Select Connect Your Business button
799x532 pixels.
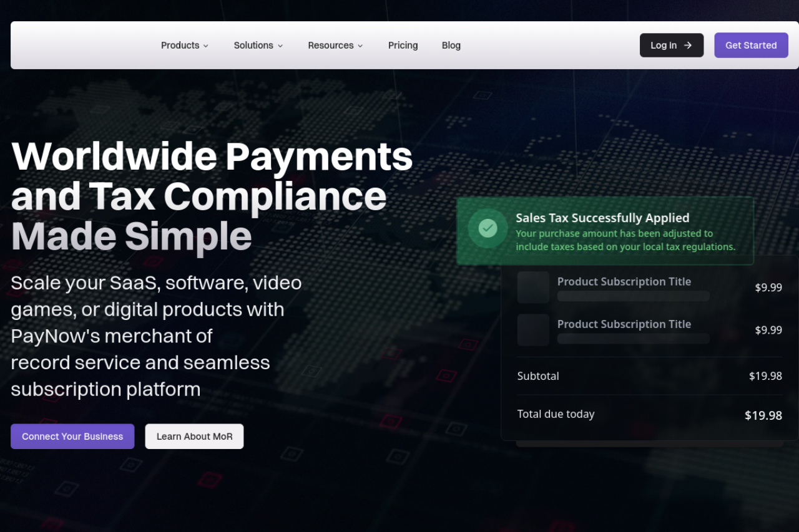72,437
